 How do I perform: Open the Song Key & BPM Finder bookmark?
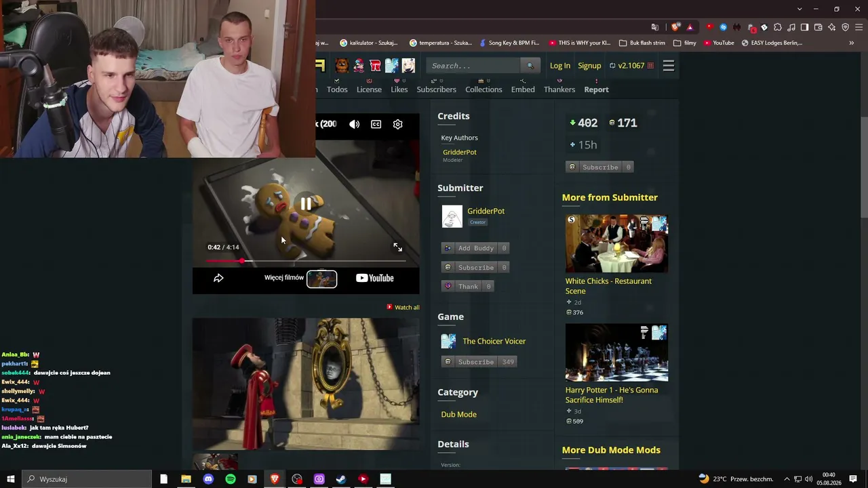(x=509, y=43)
